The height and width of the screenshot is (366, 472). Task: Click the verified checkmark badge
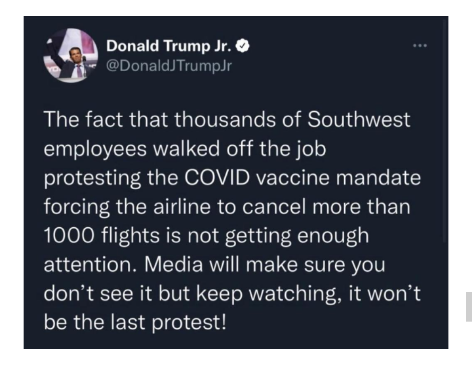tap(243, 46)
